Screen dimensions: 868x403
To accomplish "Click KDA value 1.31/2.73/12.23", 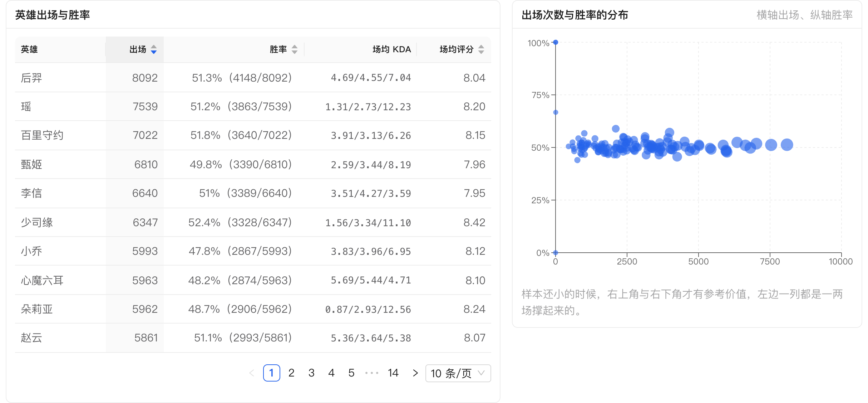I will pos(368,107).
